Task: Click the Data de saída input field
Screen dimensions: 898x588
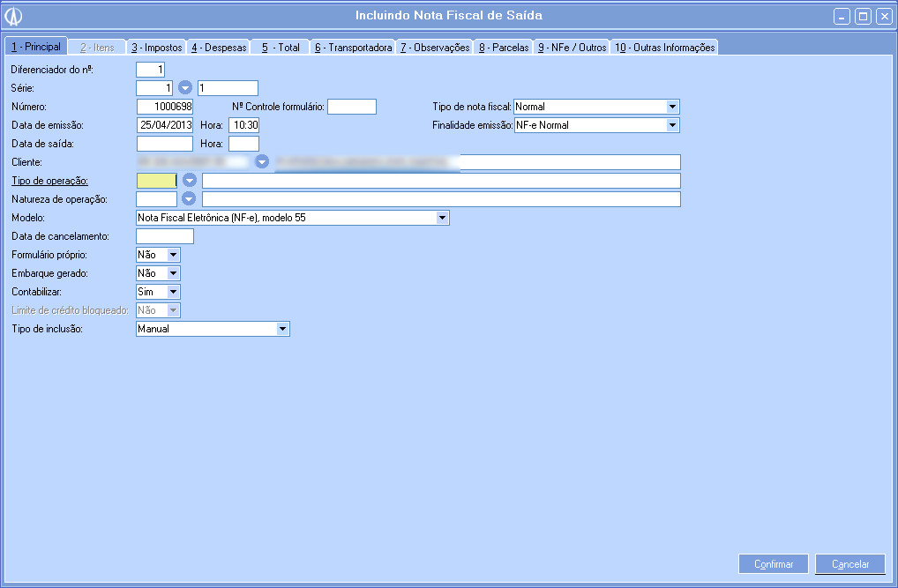Action: click(164, 144)
